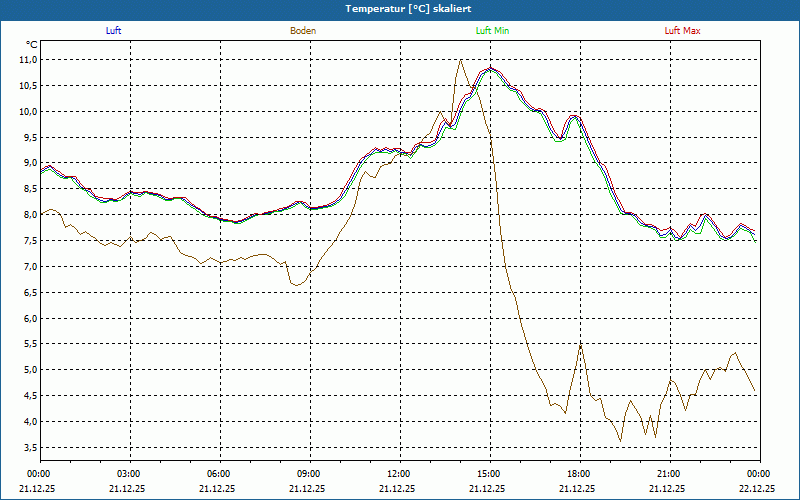
Task: Click the y-axis value 4,5
Action: click(31, 396)
